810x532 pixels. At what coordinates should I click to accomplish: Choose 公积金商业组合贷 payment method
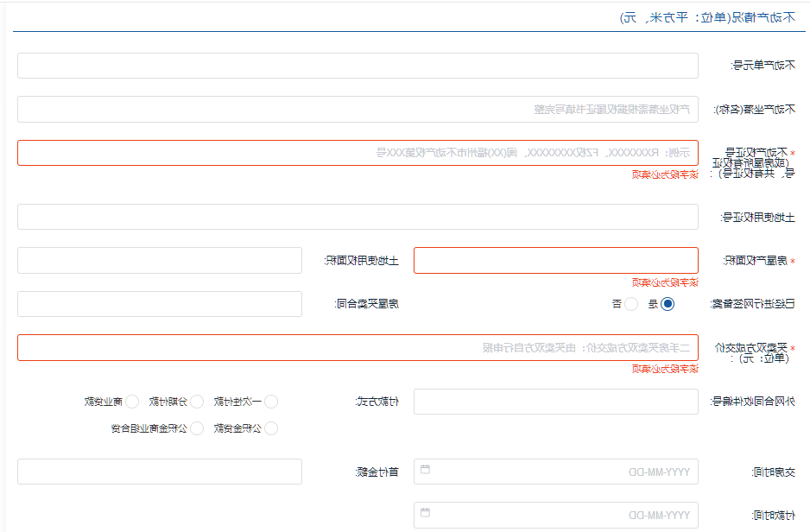[197, 428]
